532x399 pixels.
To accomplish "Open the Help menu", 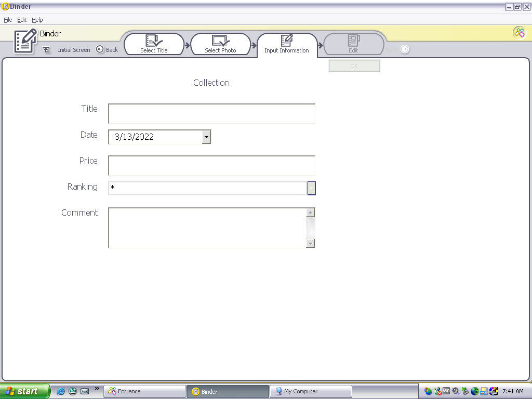I will click(37, 20).
